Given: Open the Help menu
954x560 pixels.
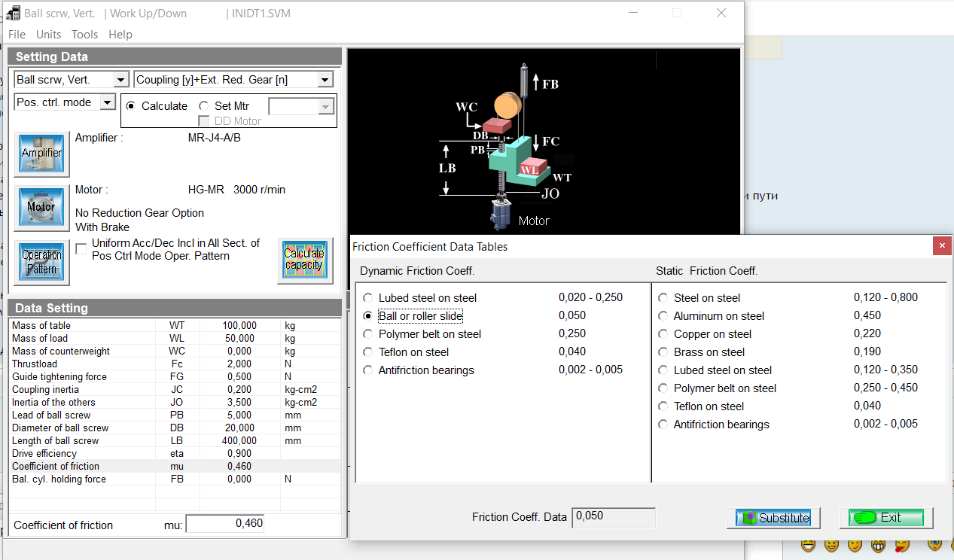Looking at the screenshot, I should click(x=120, y=34).
